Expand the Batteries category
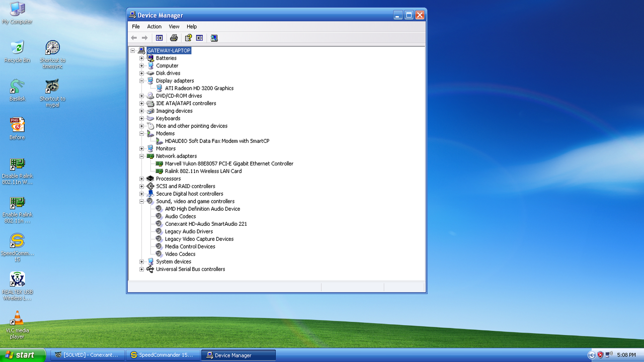644x362 pixels. [x=141, y=58]
